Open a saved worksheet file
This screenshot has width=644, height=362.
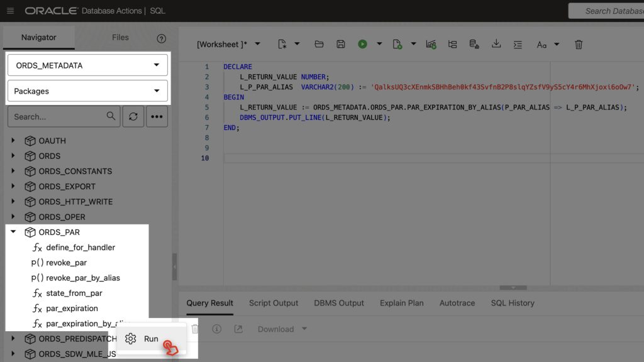(x=319, y=44)
